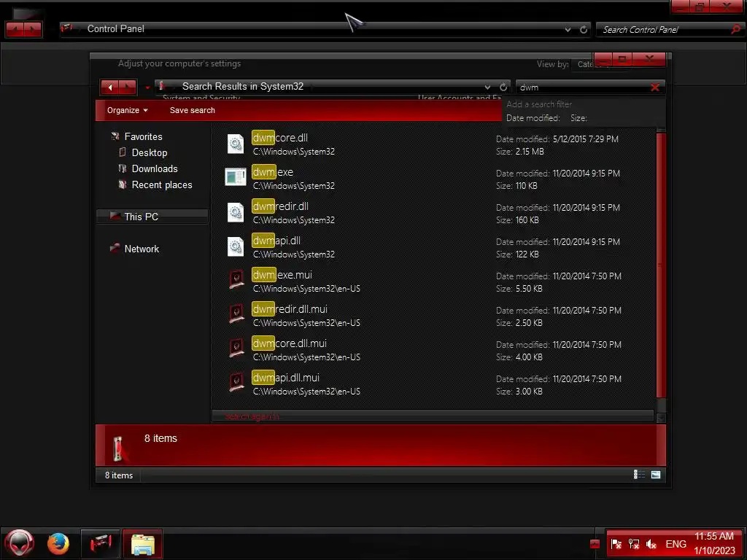Add a Size search filter
This screenshot has height=560, width=747.
(x=578, y=118)
